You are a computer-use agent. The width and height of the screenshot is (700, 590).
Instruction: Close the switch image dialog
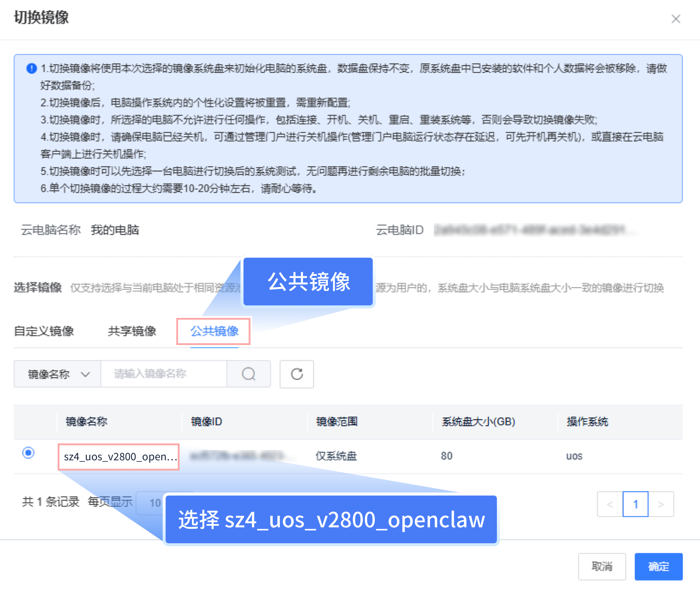(x=676, y=19)
